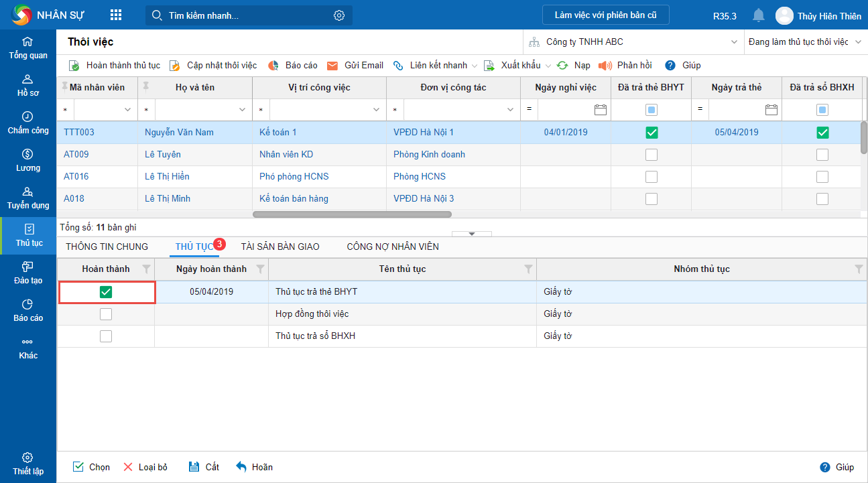Reload data with Nạp button
Image resolution: width=868 pixels, height=483 pixels.
click(574, 66)
